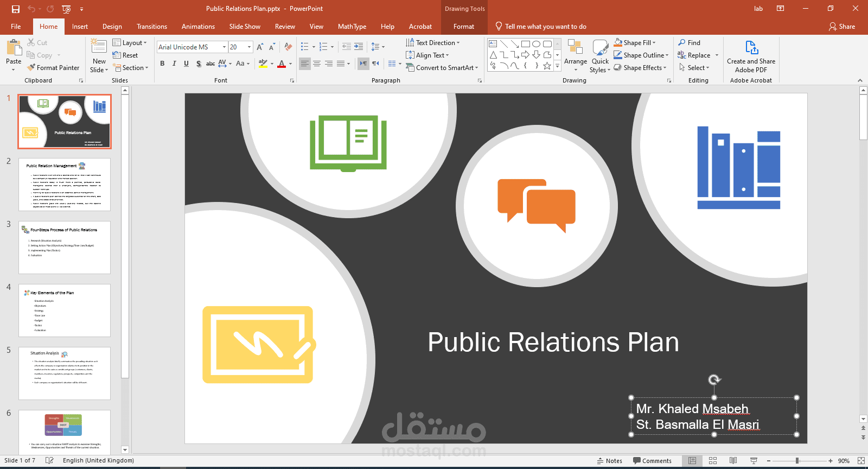Open the Text Direction dropdown
The image size is (868, 469).
pyautogui.click(x=433, y=43)
